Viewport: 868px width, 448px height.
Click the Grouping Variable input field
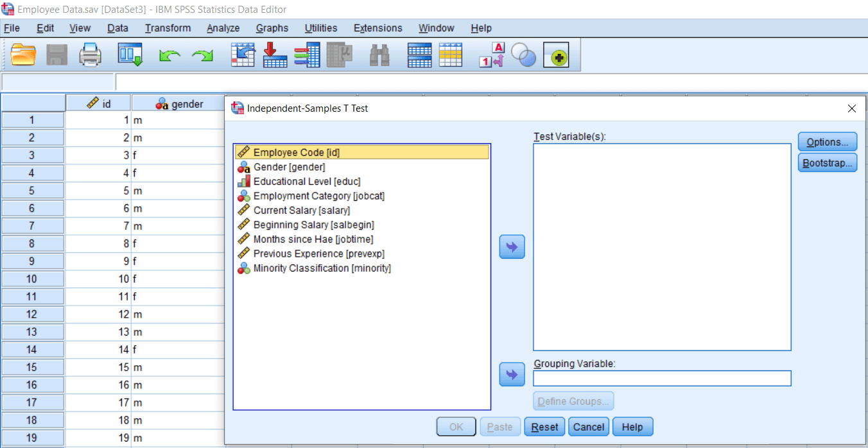tap(662, 378)
